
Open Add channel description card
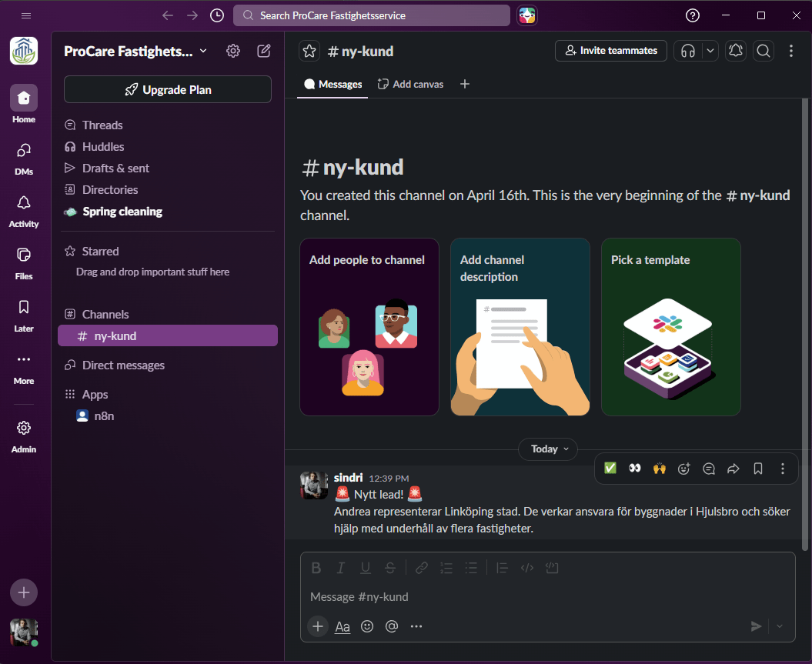(x=520, y=326)
